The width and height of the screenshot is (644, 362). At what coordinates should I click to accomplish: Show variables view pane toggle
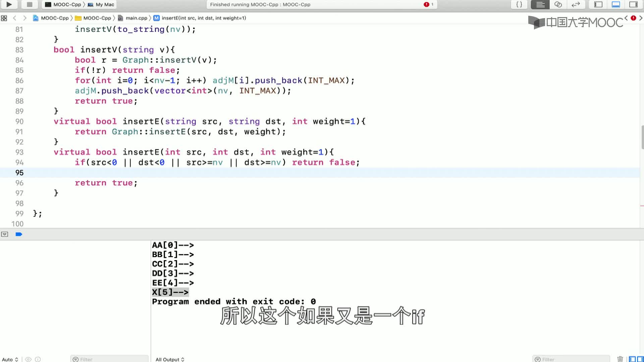click(x=632, y=359)
